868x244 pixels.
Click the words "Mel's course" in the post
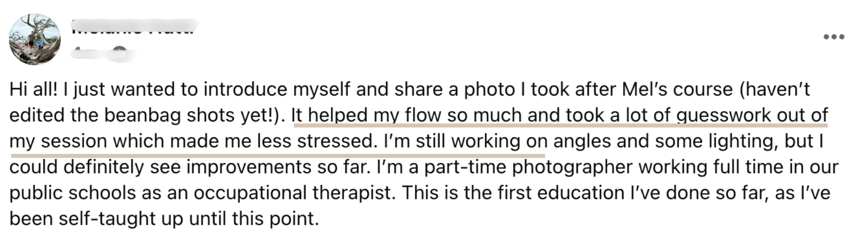(x=677, y=90)
